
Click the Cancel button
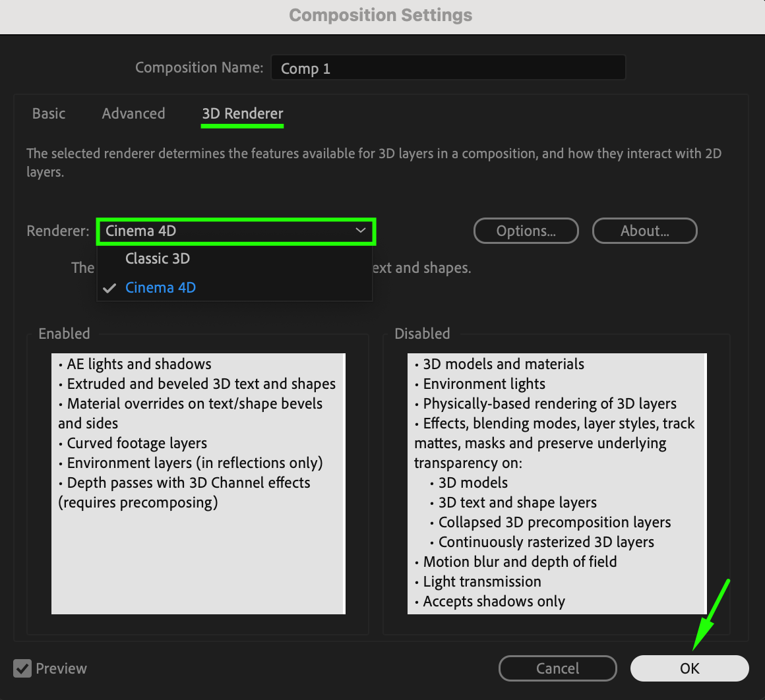pyautogui.click(x=558, y=668)
